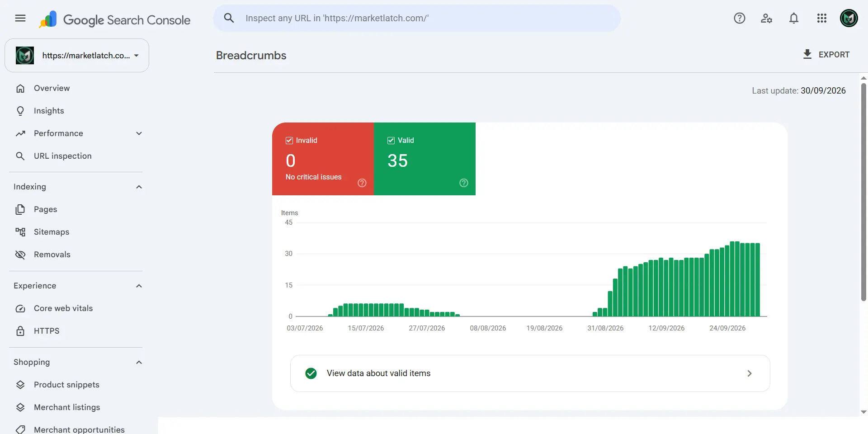Click the green Valid summary card
Viewport: 868px width, 434px height.
click(x=425, y=159)
